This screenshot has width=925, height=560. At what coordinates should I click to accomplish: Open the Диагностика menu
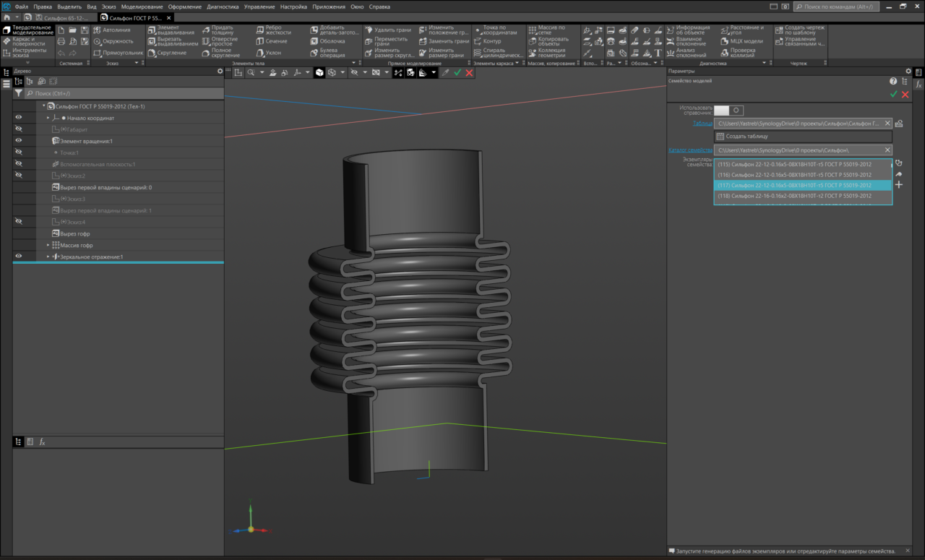point(223,7)
